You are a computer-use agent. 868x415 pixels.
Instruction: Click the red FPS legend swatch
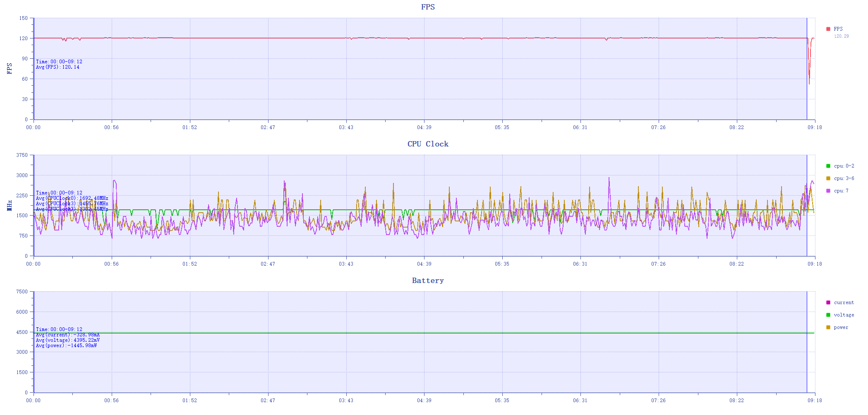point(828,29)
